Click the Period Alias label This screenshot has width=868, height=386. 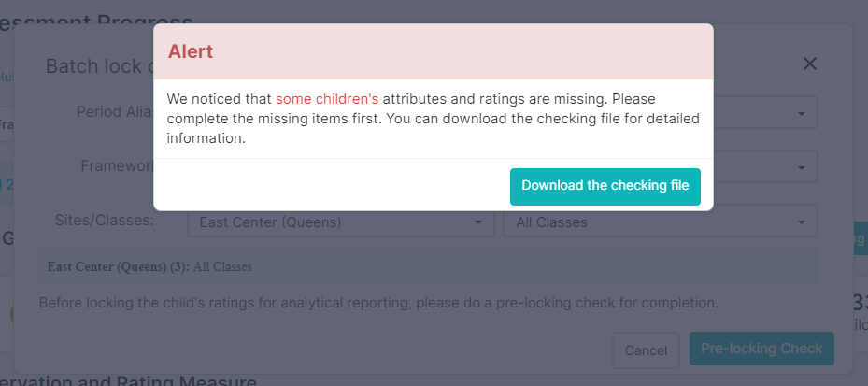tap(115, 112)
